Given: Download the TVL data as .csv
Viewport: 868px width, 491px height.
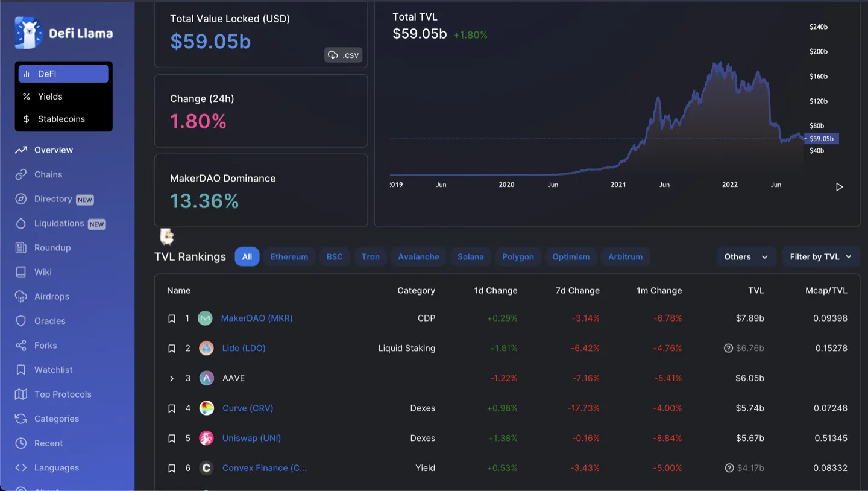Looking at the screenshot, I should [344, 55].
